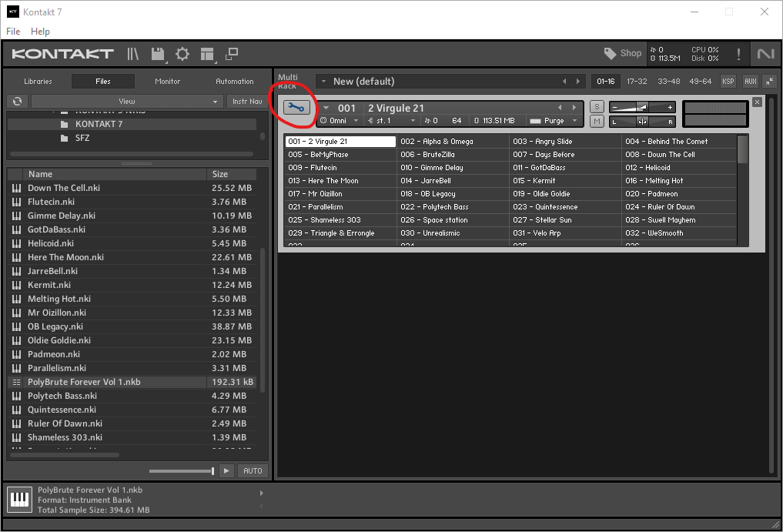
Task: Click the preview volume slider
Action: pos(182,470)
